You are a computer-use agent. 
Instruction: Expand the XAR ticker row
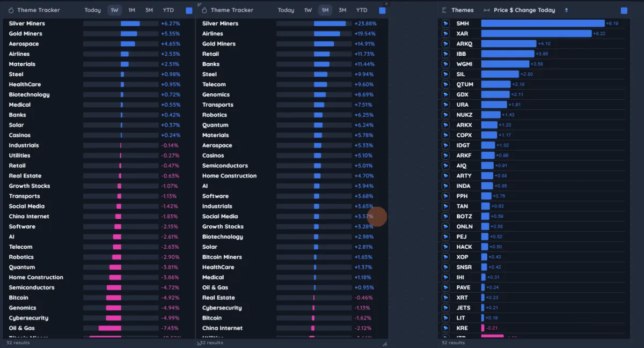(463, 33)
